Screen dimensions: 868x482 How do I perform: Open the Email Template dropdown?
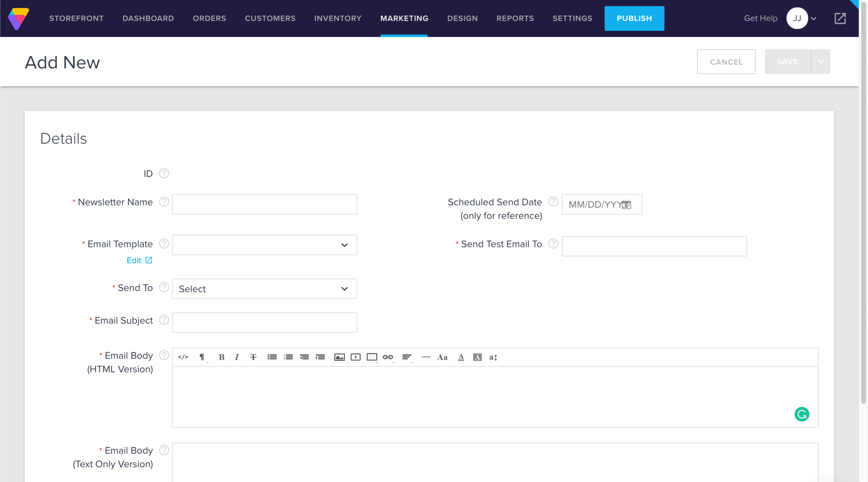[264, 245]
